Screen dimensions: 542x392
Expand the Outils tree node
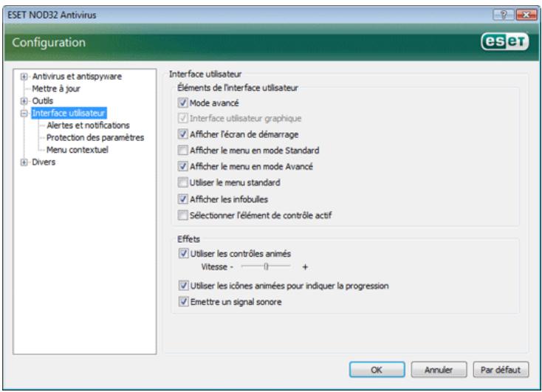click(24, 101)
